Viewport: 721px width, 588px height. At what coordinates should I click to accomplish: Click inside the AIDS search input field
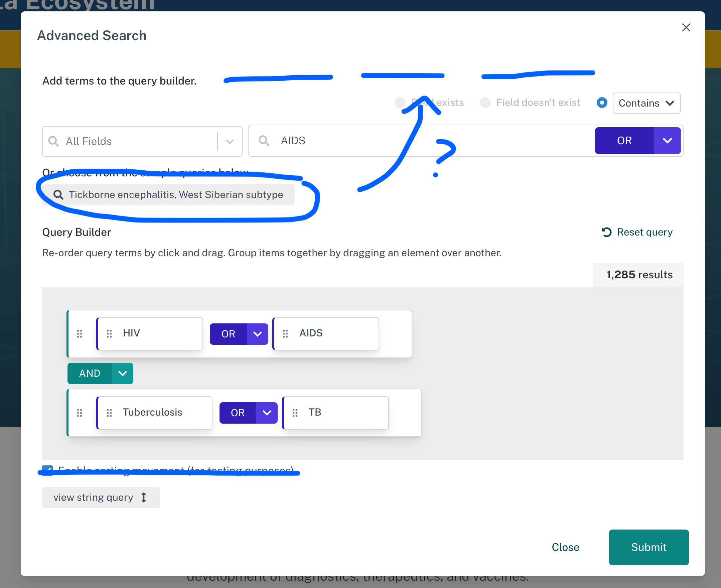point(373,141)
